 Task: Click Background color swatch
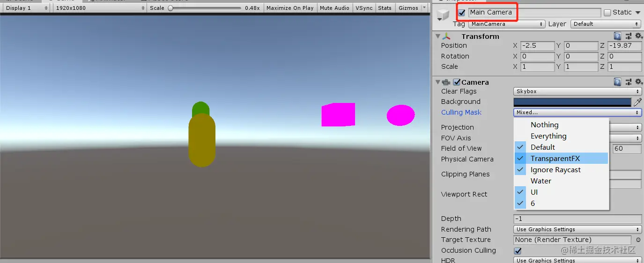click(x=572, y=102)
